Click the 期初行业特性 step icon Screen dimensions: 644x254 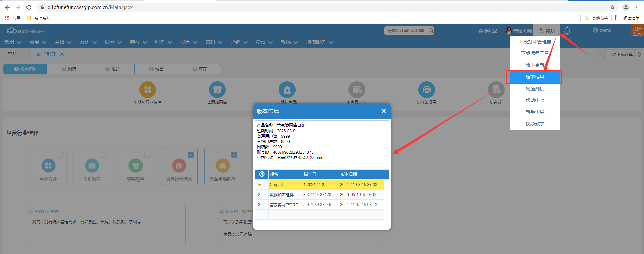click(148, 90)
